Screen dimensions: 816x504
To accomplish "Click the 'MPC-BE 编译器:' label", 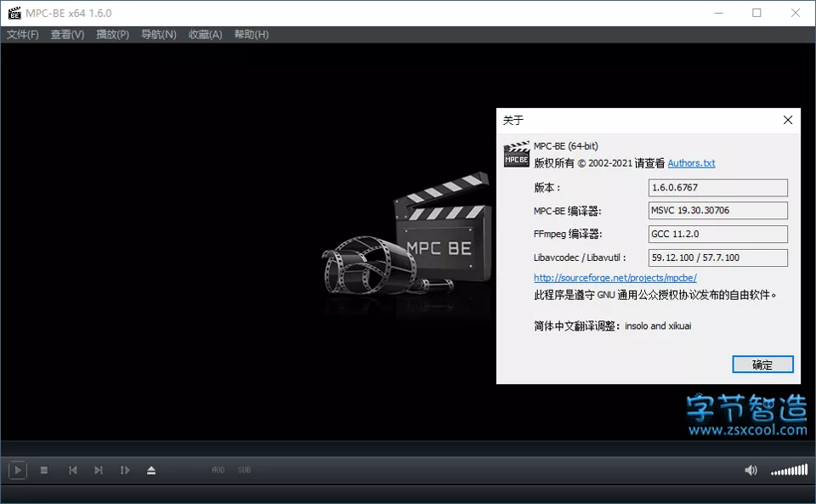I will [567, 211].
